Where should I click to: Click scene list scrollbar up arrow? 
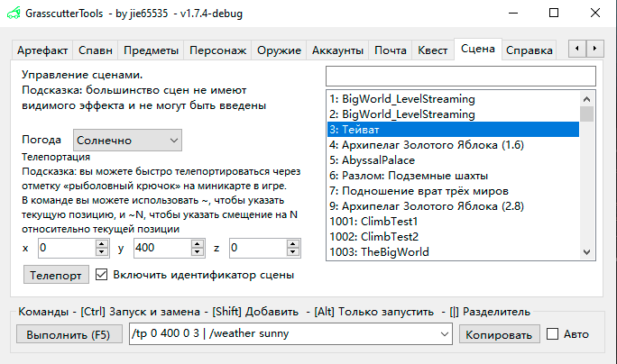(x=587, y=98)
